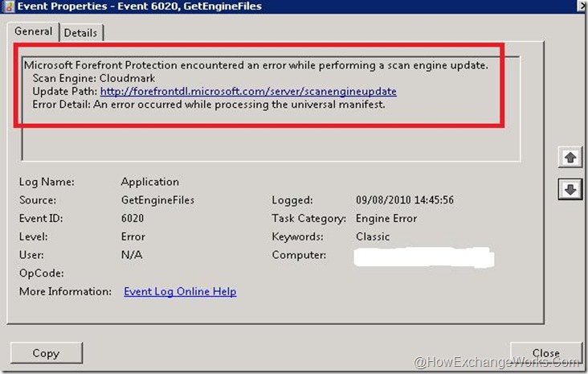This screenshot has height=374, width=588.
Task: Click the Event ID value '6020'
Action: point(133,218)
